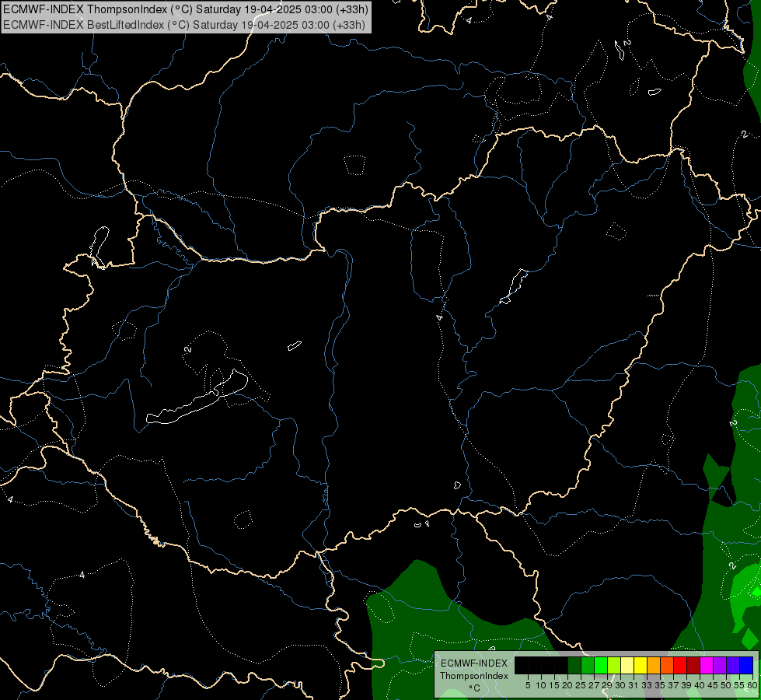Click the legend tick value '55'
The image size is (761, 700).
point(739,685)
